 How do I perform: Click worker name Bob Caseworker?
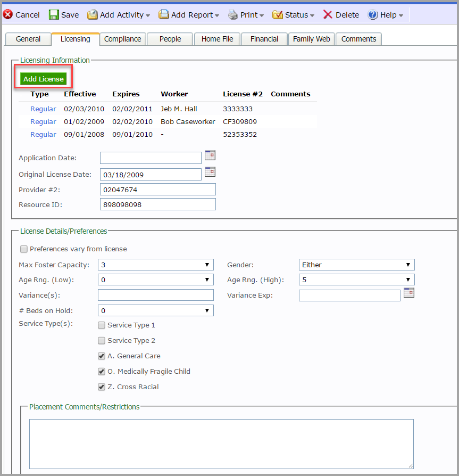[x=188, y=122]
